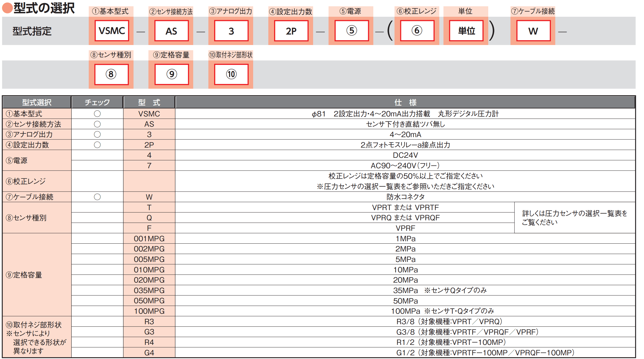Select capacity code 050MPG
Viewport: 644px width, 359px height.
pos(149,301)
